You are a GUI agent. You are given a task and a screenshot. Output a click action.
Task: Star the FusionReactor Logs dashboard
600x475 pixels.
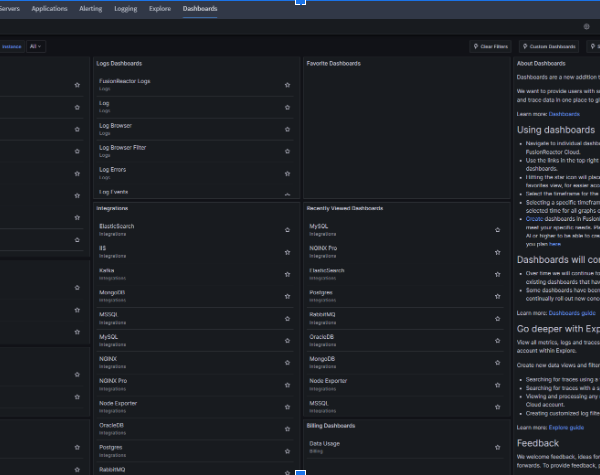pyautogui.click(x=287, y=85)
